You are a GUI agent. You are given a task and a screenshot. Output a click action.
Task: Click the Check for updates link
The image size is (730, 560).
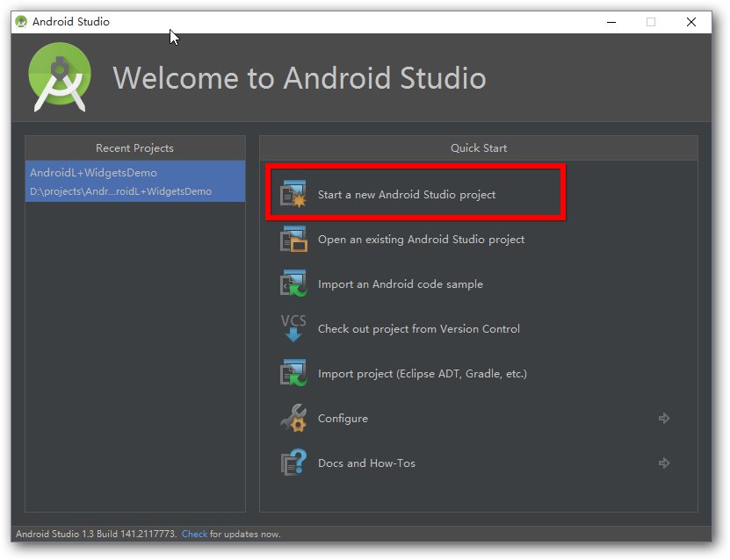click(194, 534)
